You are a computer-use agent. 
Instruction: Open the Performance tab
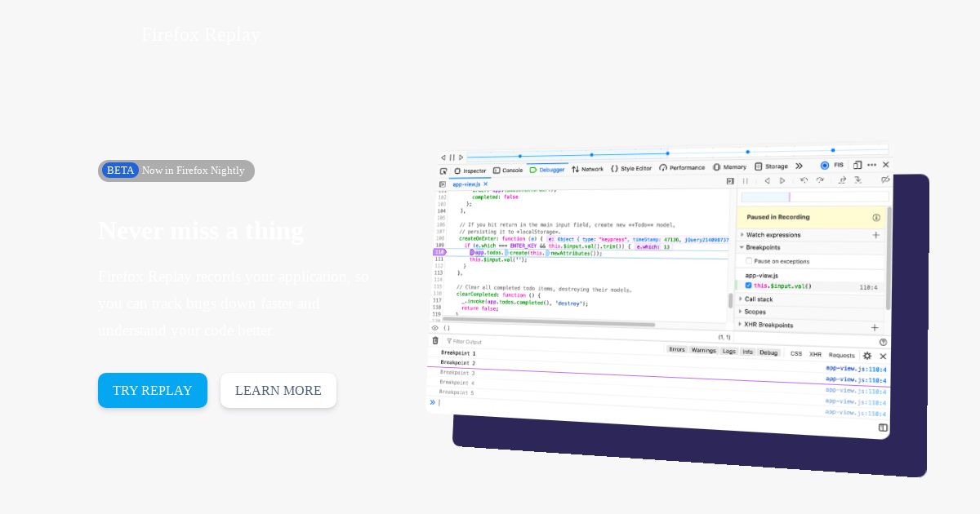(x=682, y=167)
